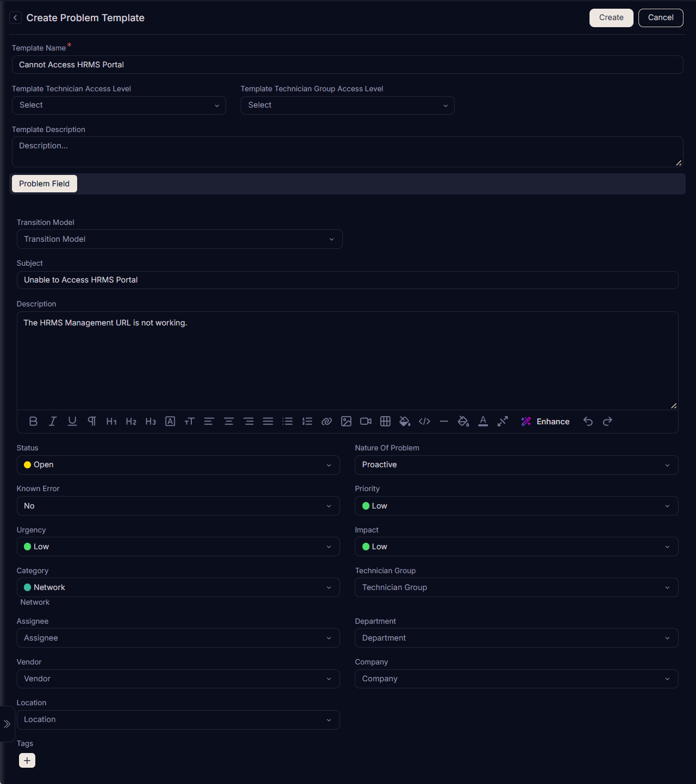
Task: Open the Template Technician Access Level dropdown
Action: point(119,105)
